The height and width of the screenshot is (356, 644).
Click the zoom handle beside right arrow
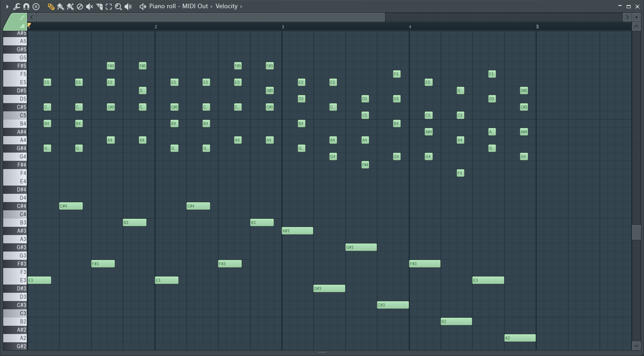coord(636,17)
